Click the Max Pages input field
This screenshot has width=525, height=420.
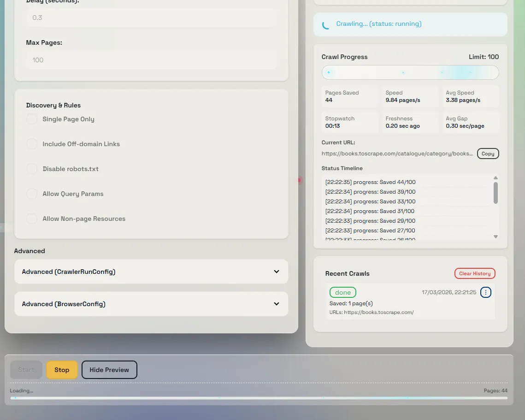point(151,60)
